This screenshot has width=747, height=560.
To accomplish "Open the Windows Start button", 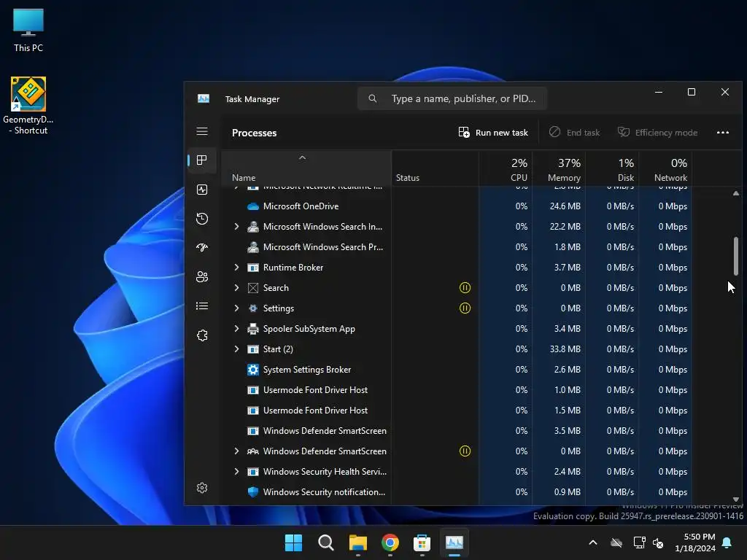I will (293, 542).
